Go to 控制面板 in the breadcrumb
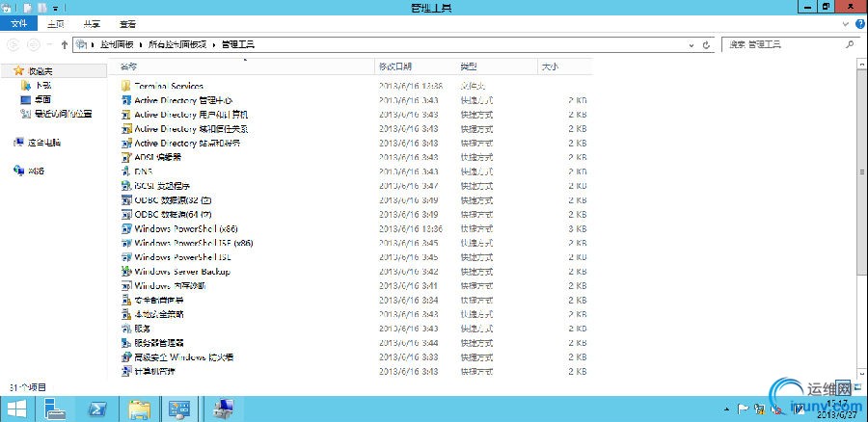 117,44
